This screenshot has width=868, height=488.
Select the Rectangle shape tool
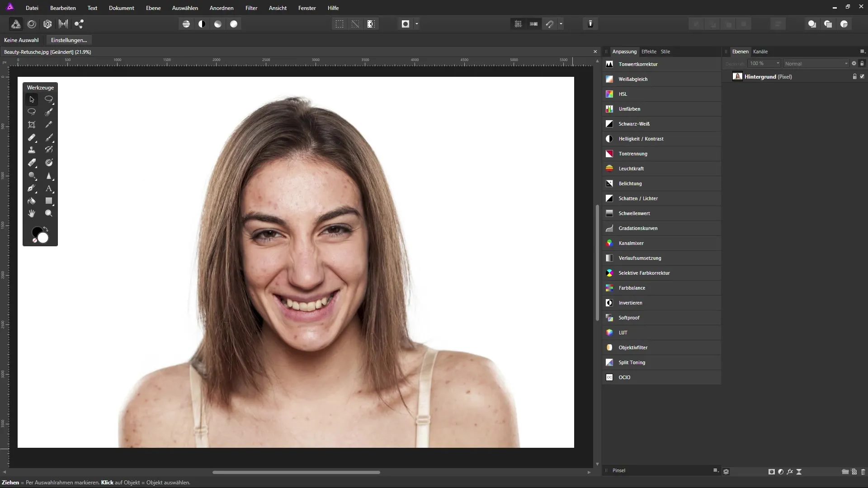point(49,201)
